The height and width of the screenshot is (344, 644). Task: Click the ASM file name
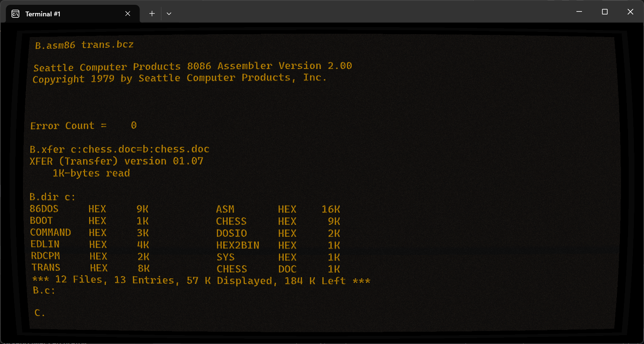pos(225,209)
